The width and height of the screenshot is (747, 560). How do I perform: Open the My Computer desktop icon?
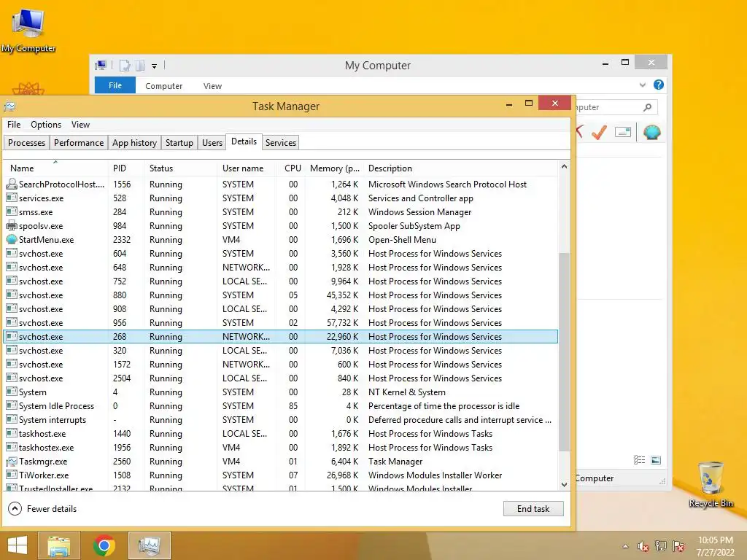[x=28, y=30]
